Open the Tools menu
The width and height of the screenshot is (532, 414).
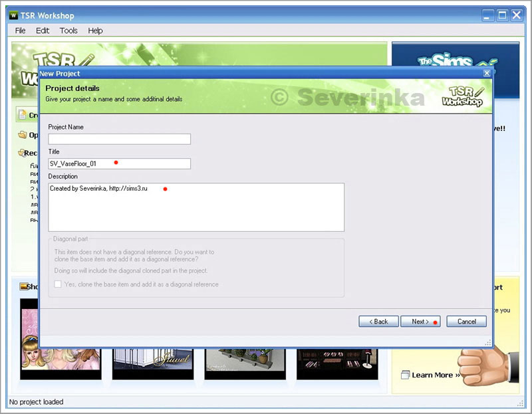pos(68,31)
